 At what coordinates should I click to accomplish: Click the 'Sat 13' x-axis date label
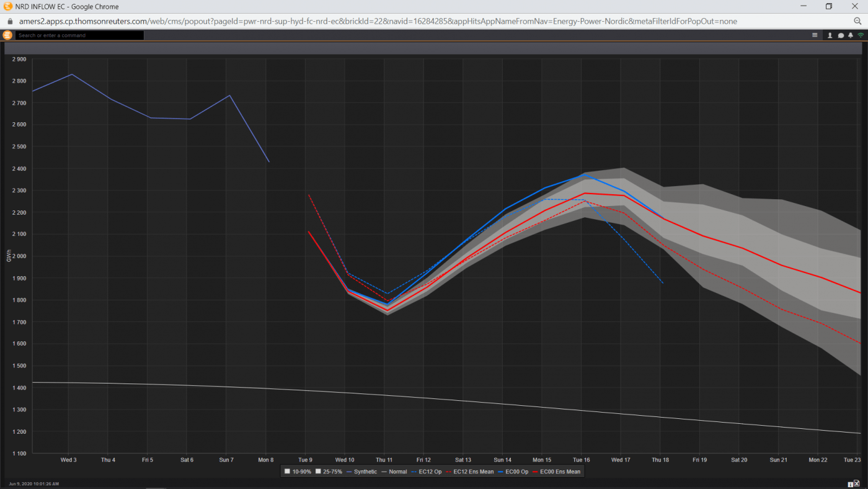[x=463, y=460]
